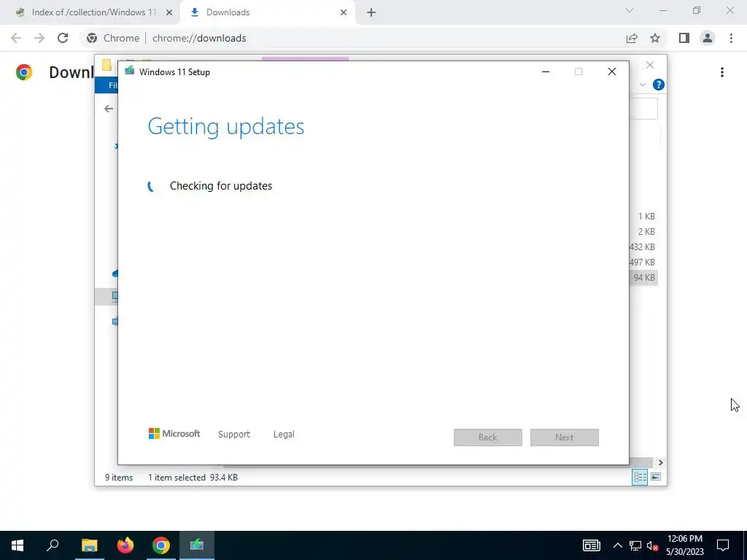Close the File Explorer window behind Setup
747x560 pixels.
650,65
